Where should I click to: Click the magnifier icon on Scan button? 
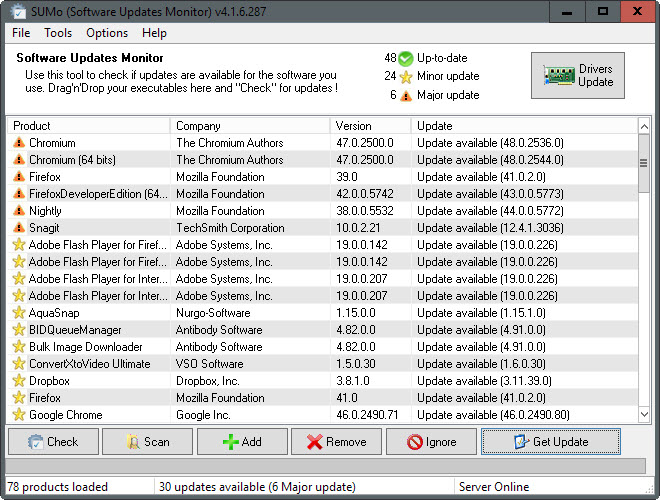(133, 442)
